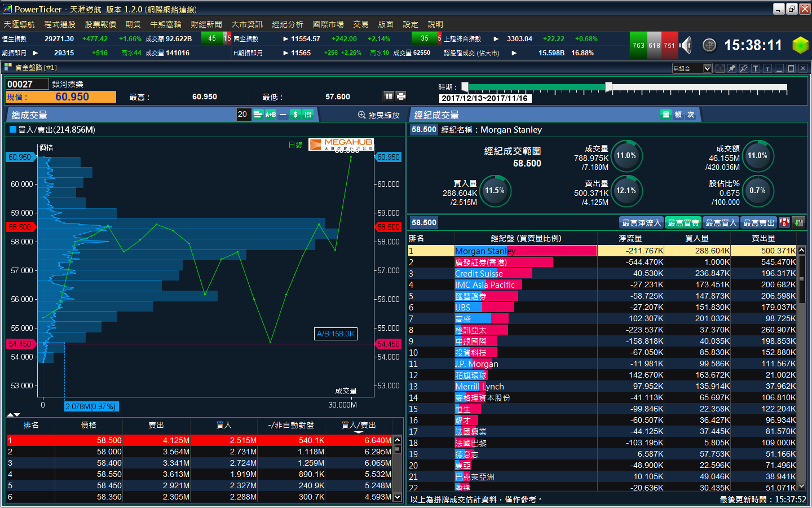812x508 pixels.
Task: Click the stock code field 00027
Action: tap(27, 84)
